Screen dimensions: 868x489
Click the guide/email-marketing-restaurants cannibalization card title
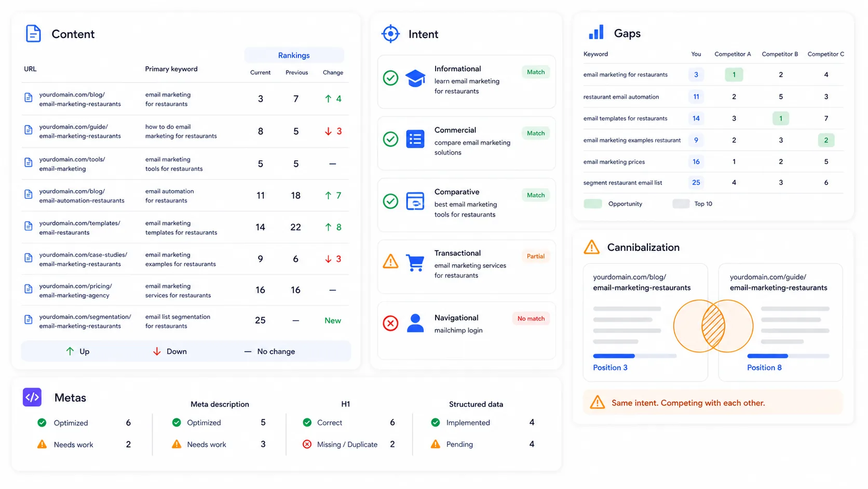779,282
